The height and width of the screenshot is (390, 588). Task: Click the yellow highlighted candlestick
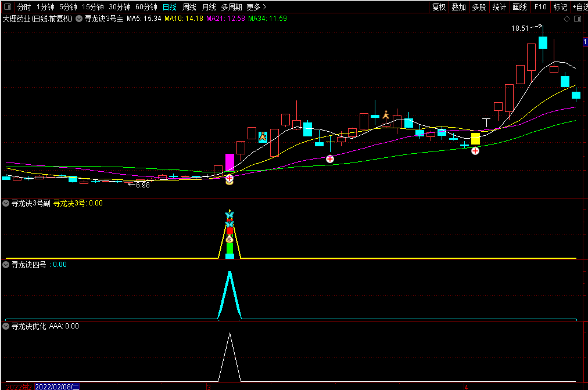coord(475,139)
